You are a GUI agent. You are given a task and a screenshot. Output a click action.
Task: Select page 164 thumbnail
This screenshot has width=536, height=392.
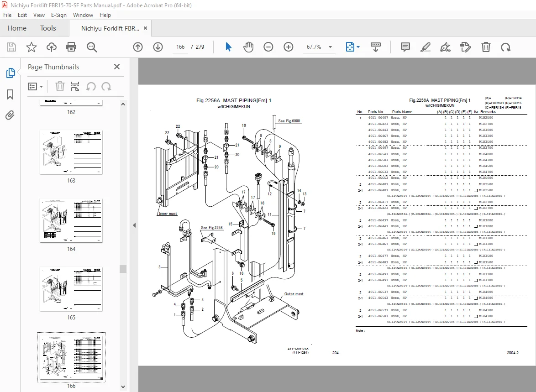tap(71, 220)
